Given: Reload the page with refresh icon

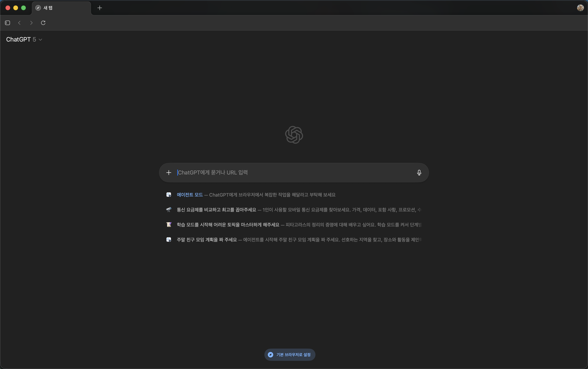Looking at the screenshot, I should (43, 23).
